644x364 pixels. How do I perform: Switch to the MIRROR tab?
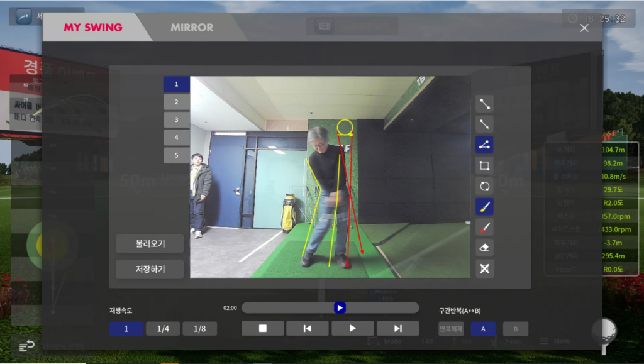click(x=192, y=28)
